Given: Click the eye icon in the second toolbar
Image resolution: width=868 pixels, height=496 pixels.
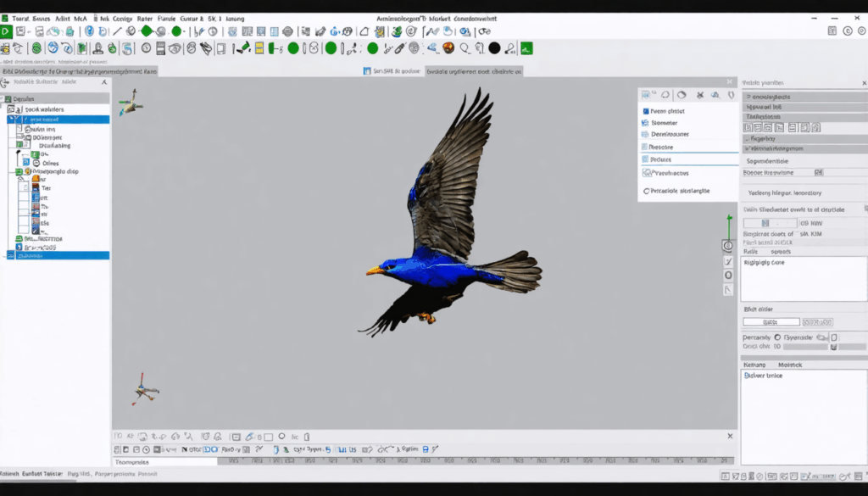Looking at the screenshot, I should point(175,48).
